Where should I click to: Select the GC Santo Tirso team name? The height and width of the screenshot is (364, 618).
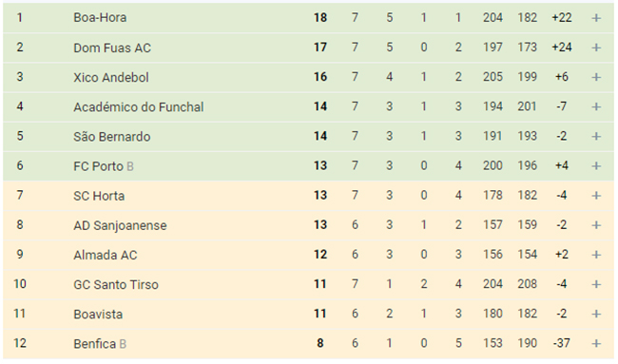click(116, 284)
